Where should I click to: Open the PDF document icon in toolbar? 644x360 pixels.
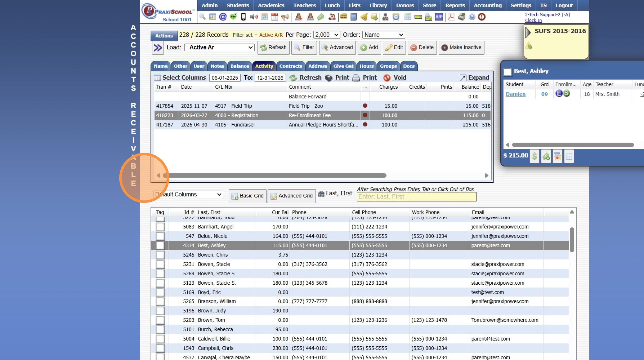point(451,17)
